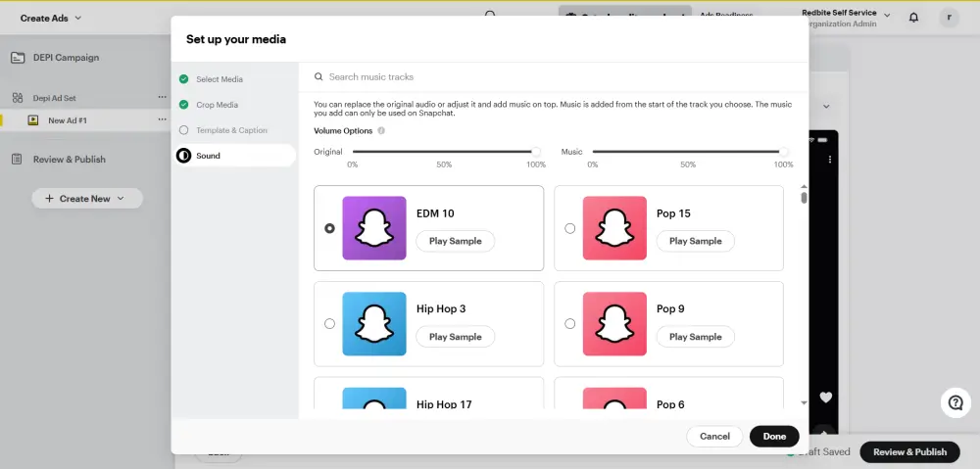Click the EDM 10 purple ghost thumbnail
980x469 pixels.
click(x=374, y=228)
